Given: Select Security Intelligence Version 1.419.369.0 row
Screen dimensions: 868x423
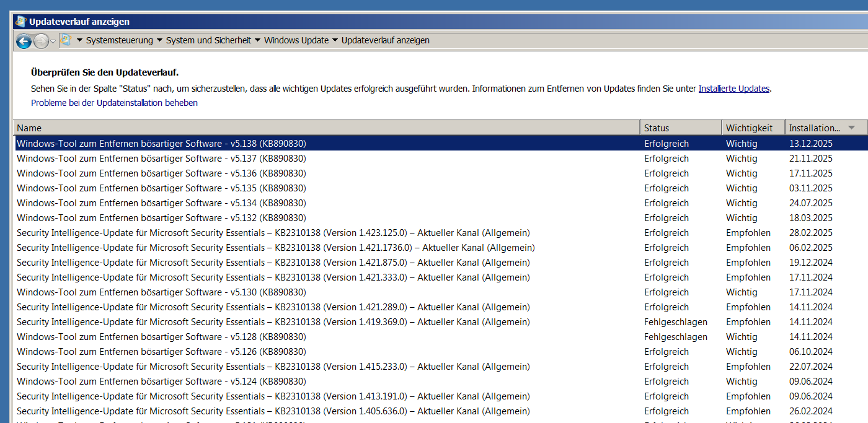Looking at the screenshot, I should (441, 322).
